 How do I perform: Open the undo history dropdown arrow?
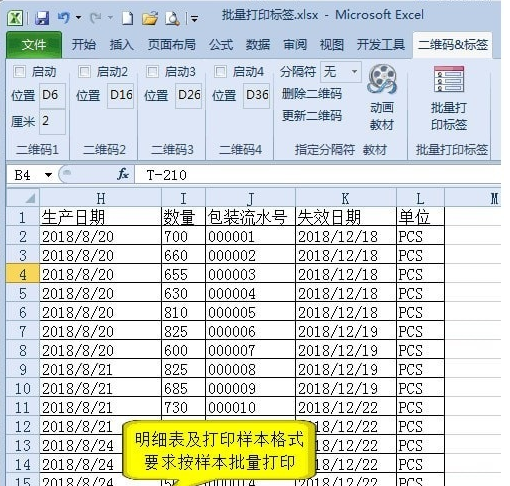click(x=79, y=17)
